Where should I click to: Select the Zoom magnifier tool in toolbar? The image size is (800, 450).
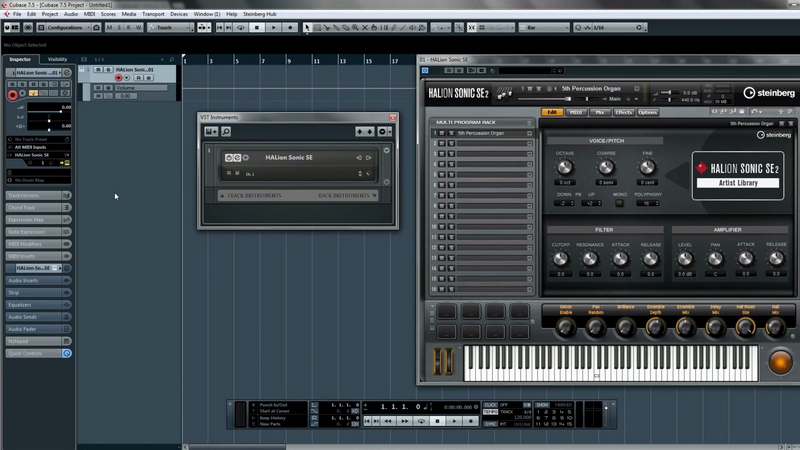pyautogui.click(x=355, y=28)
